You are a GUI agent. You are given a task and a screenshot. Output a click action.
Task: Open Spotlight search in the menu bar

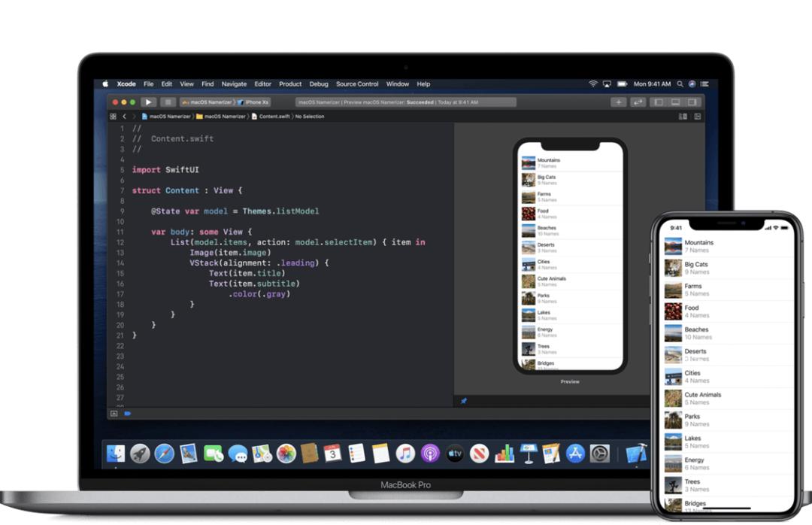680,84
